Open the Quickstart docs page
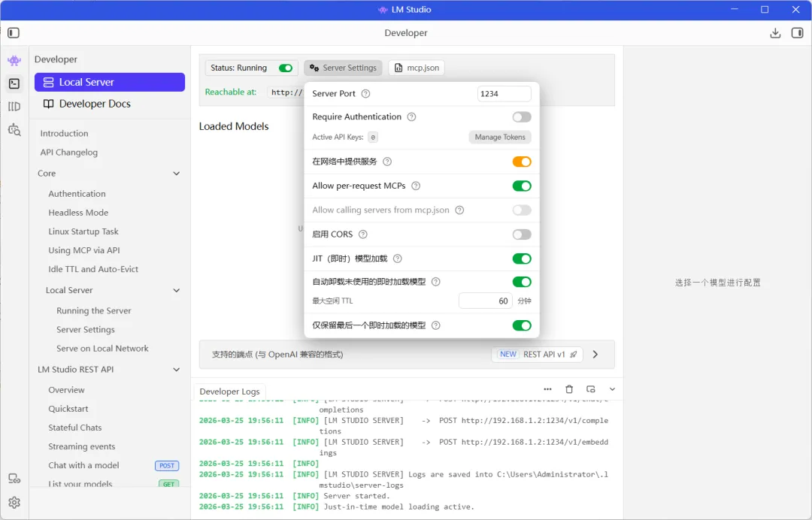Image resolution: width=812 pixels, height=520 pixels. (x=68, y=409)
